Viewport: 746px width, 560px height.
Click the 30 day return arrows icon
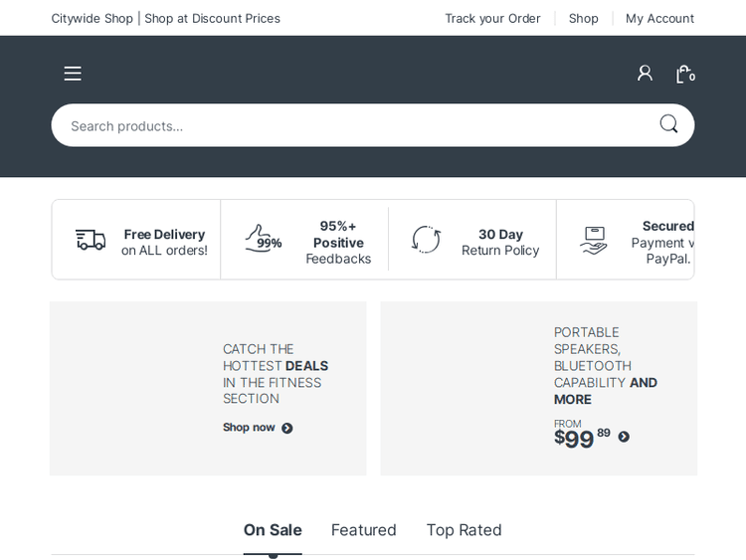pyautogui.click(x=426, y=240)
